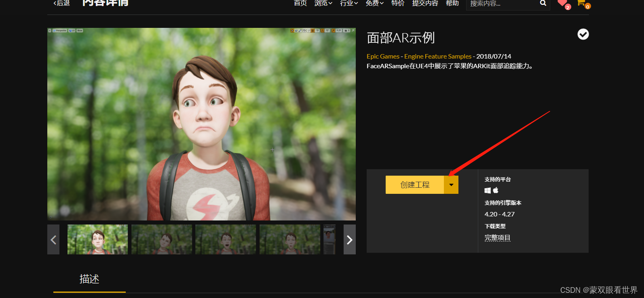The height and width of the screenshot is (298, 644).
Task: Click the search magnifier icon
Action: tap(543, 3)
